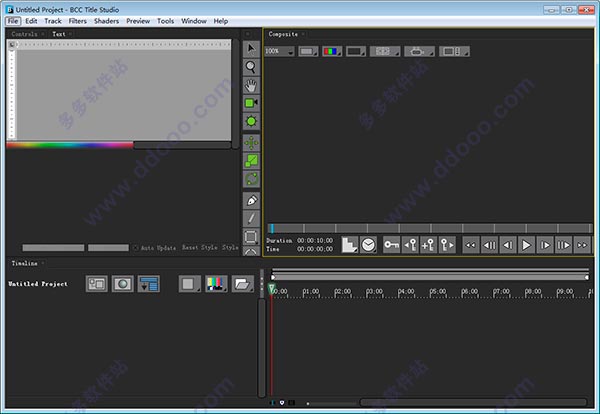Click the Reset Style button
This screenshot has width=600, height=414.
click(x=199, y=248)
